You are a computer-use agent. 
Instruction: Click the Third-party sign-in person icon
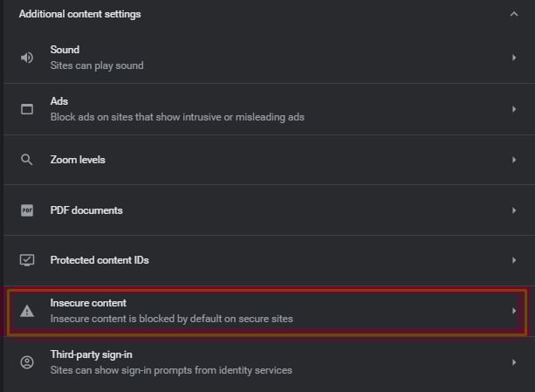pyautogui.click(x=27, y=362)
